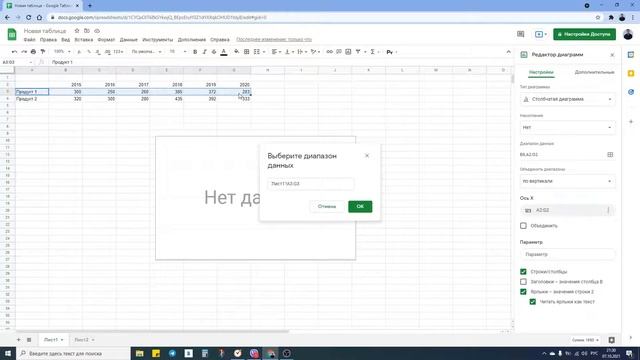The image size is (640, 360).
Task: Click the data range input field in dialog
Action: tap(311, 184)
